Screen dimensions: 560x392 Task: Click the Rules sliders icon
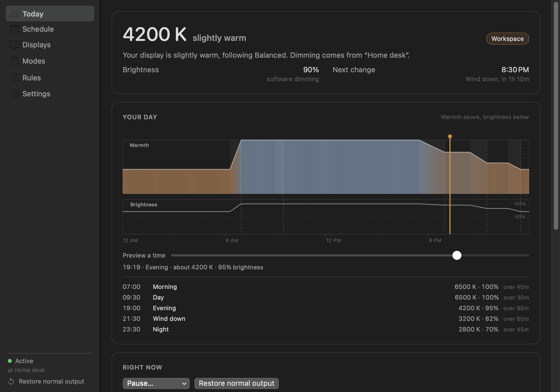[14, 78]
